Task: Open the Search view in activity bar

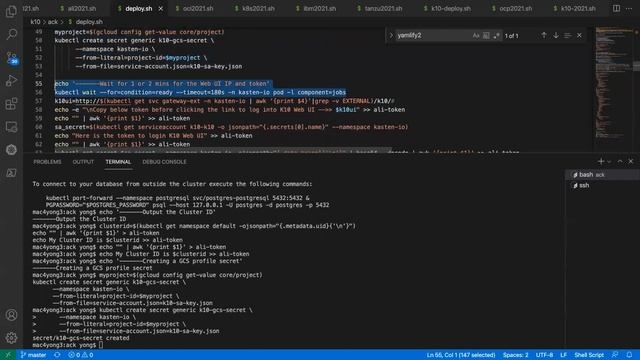Action: [11, 34]
